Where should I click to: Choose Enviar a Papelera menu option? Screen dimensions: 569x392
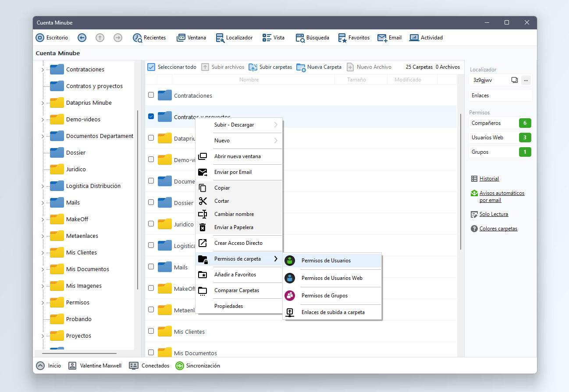point(234,227)
